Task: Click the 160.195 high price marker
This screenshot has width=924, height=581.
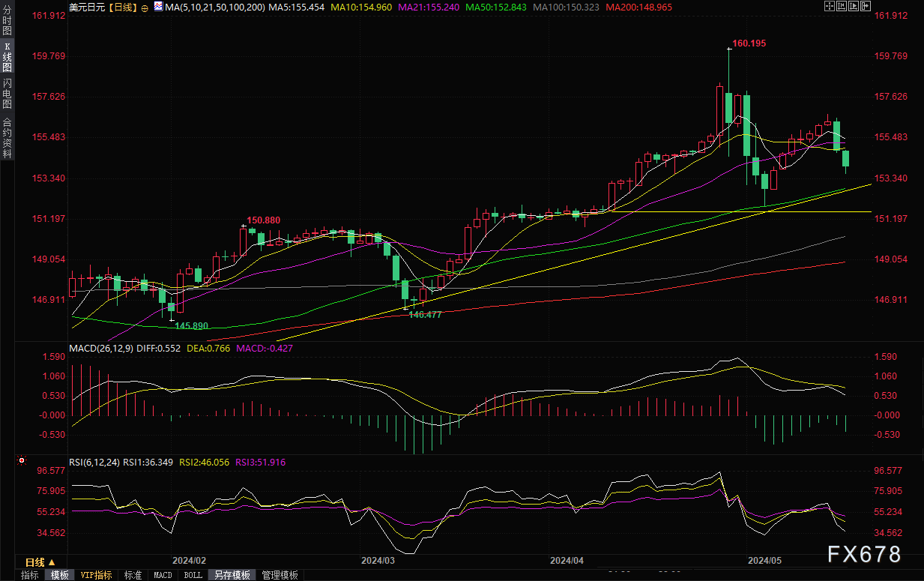Action: pyautogui.click(x=749, y=43)
